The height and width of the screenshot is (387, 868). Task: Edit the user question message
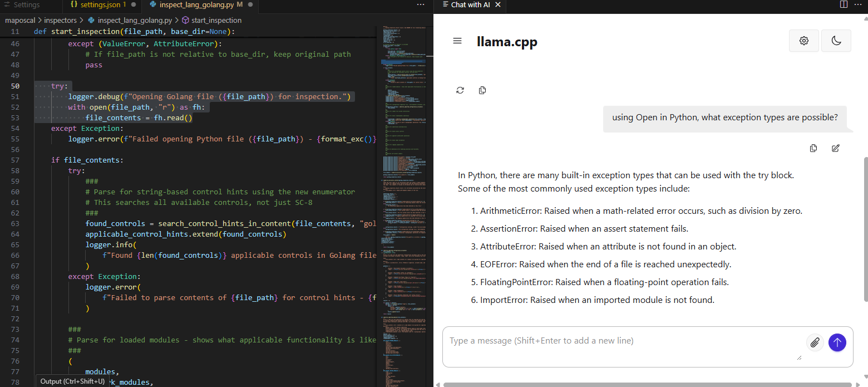click(x=835, y=148)
